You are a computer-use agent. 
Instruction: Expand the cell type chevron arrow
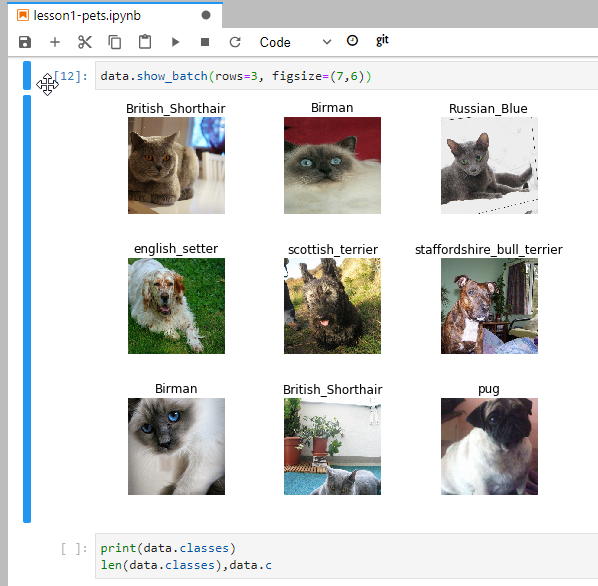point(327,42)
